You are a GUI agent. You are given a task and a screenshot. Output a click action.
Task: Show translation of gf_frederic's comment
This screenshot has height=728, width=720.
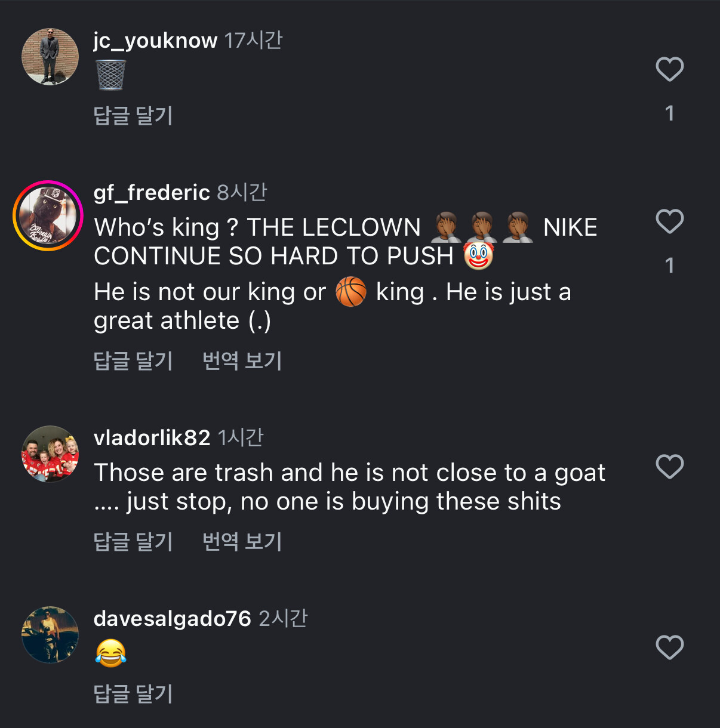[242, 361]
